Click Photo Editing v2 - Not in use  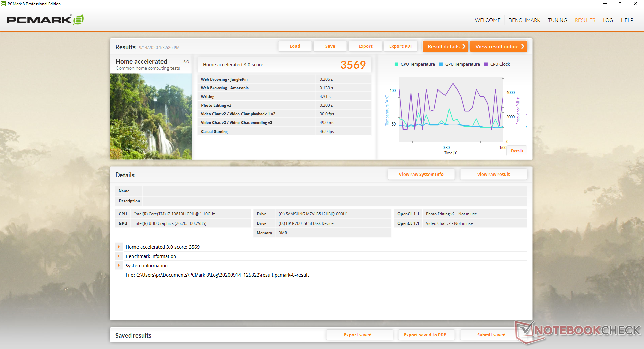point(451,214)
